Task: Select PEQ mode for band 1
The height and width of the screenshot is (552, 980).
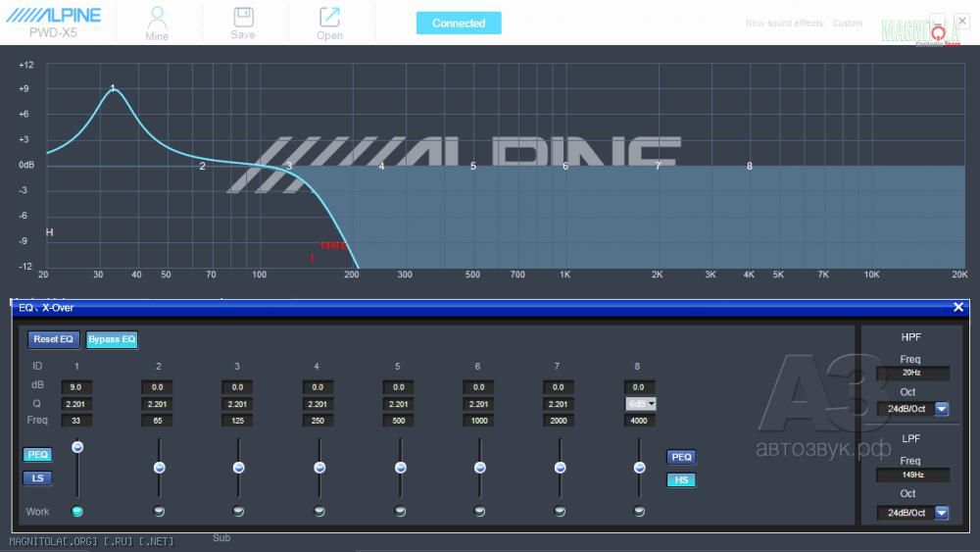Action: pyautogui.click(x=37, y=455)
